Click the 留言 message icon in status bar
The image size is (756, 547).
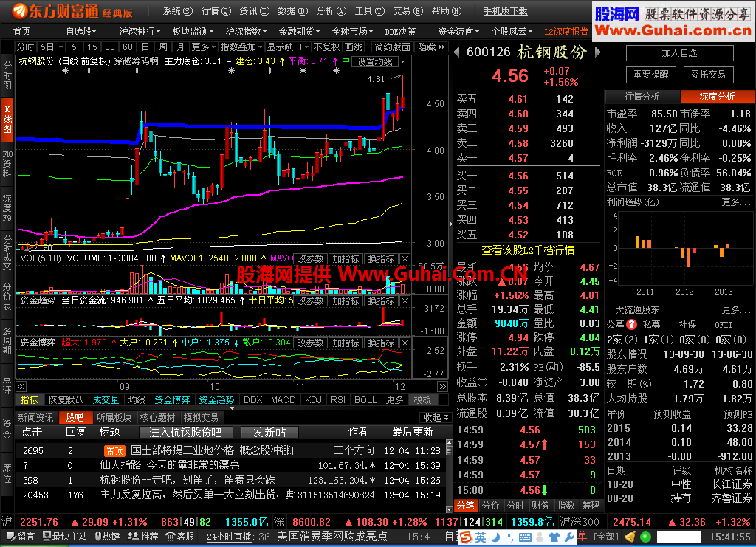point(21,537)
